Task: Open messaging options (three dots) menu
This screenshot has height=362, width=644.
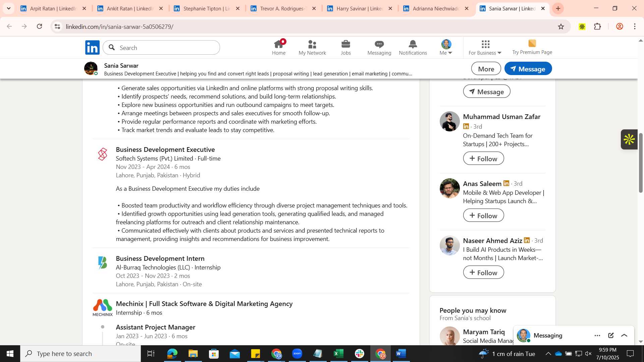Action: [597, 336]
